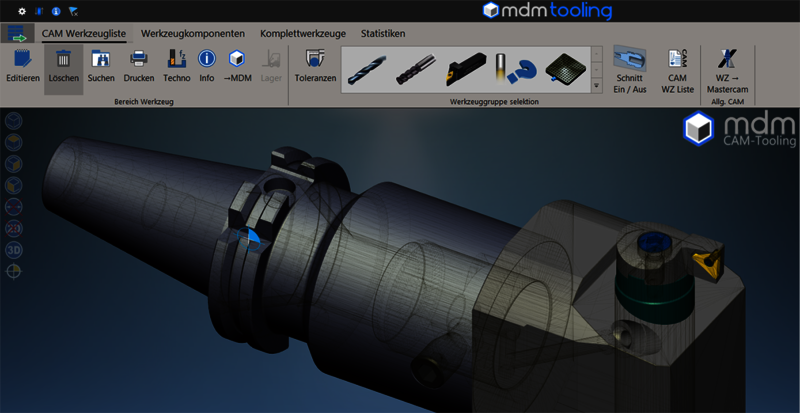This screenshot has width=800, height=413.
Task: Switch to Werkzeugkomponenten tab
Action: 193,33
